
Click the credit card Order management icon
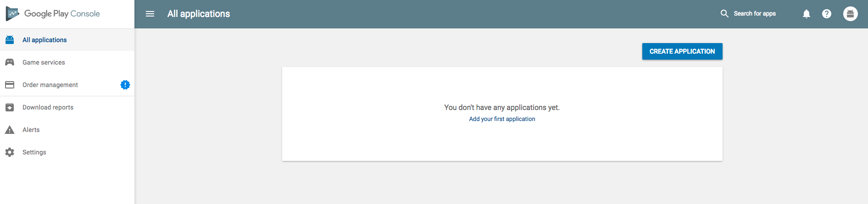10,85
